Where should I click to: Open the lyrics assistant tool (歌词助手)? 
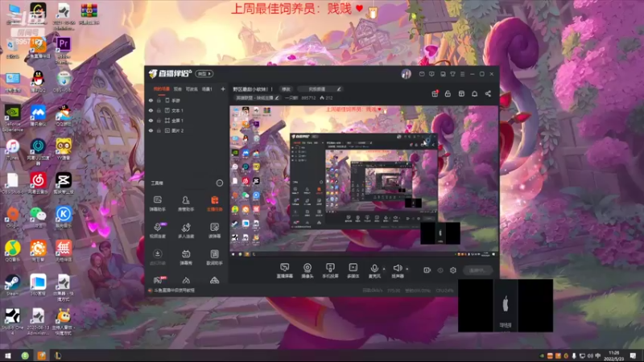[214, 257]
